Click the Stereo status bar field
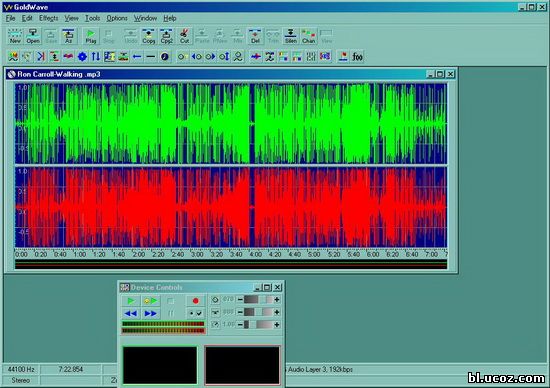 click(21, 380)
